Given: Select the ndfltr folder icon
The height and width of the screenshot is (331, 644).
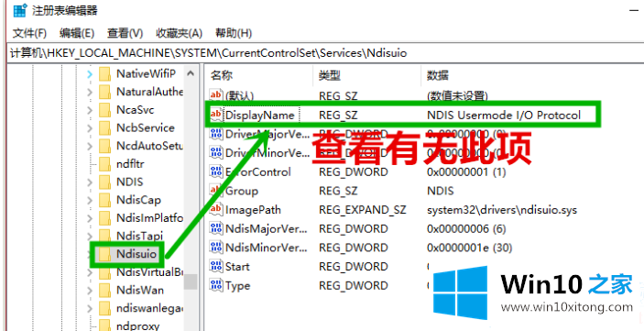Looking at the screenshot, I should tap(105, 163).
